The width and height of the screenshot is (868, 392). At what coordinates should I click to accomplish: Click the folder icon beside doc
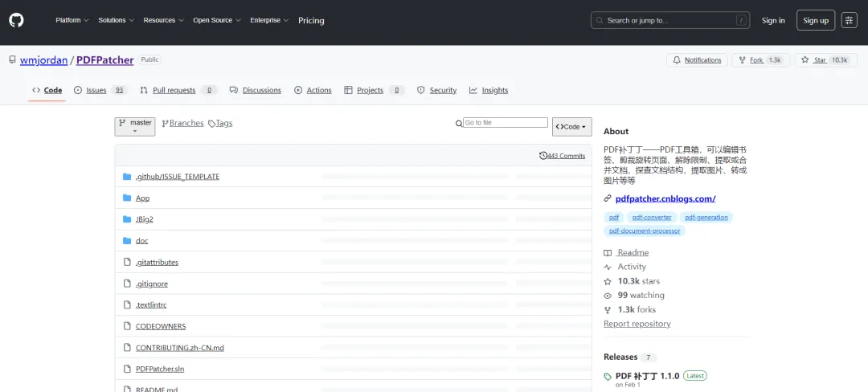pos(127,240)
